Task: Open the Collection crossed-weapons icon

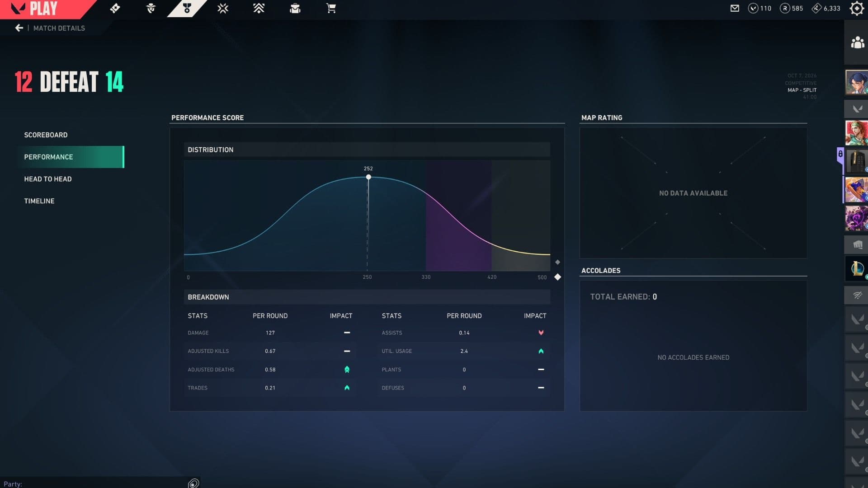Action: click(x=223, y=8)
